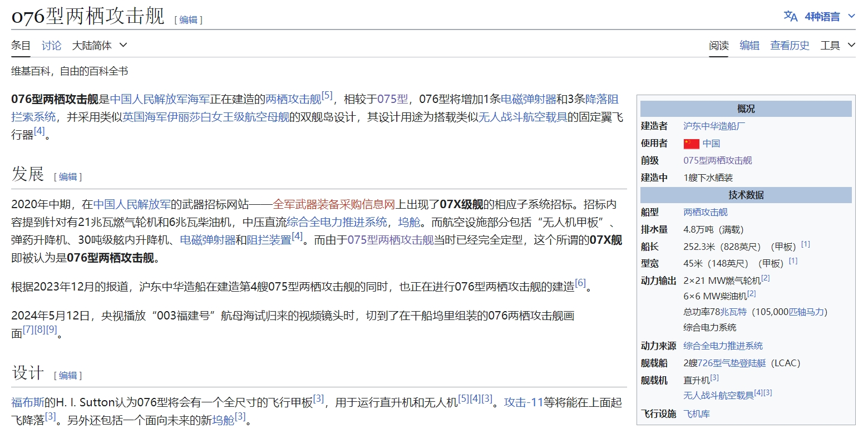Click the 概况 infobox header
The width and height of the screenshot is (868, 438).
point(746,109)
